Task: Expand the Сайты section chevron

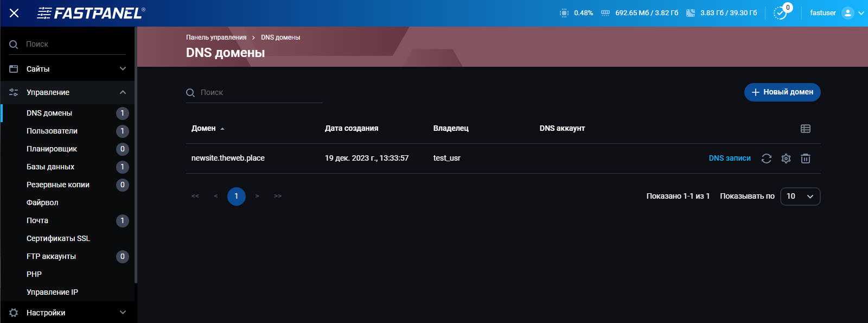Action: pos(123,69)
